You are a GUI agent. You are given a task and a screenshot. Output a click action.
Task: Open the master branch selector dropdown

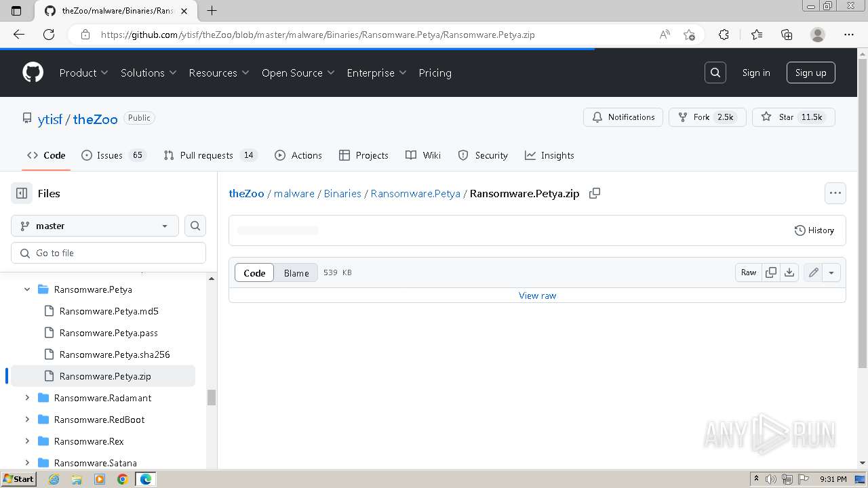point(95,226)
